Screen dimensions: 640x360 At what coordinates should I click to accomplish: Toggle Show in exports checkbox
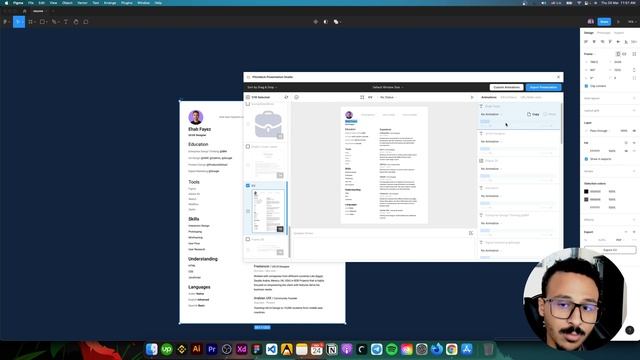(587, 159)
